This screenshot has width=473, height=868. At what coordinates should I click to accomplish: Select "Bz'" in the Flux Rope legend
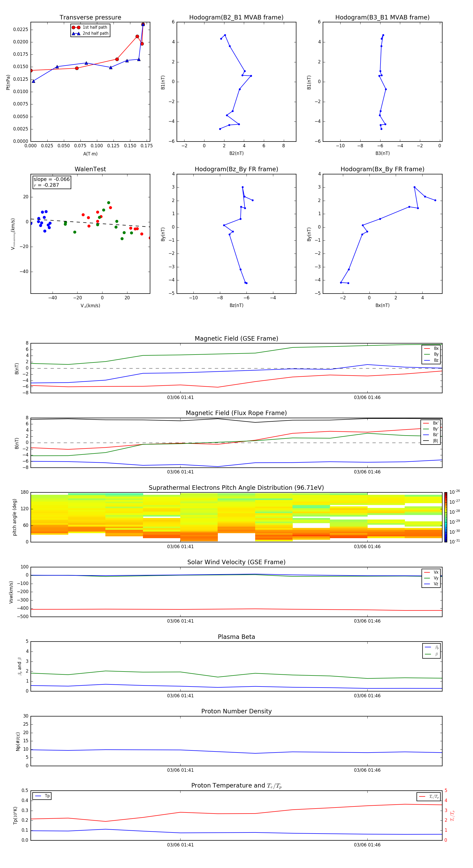(x=431, y=435)
